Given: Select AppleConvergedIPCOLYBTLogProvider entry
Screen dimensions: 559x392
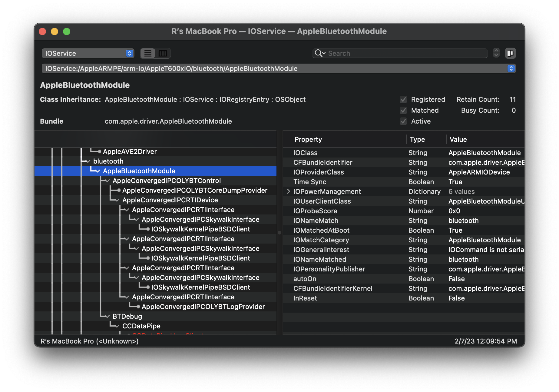Looking at the screenshot, I should coord(203,307).
